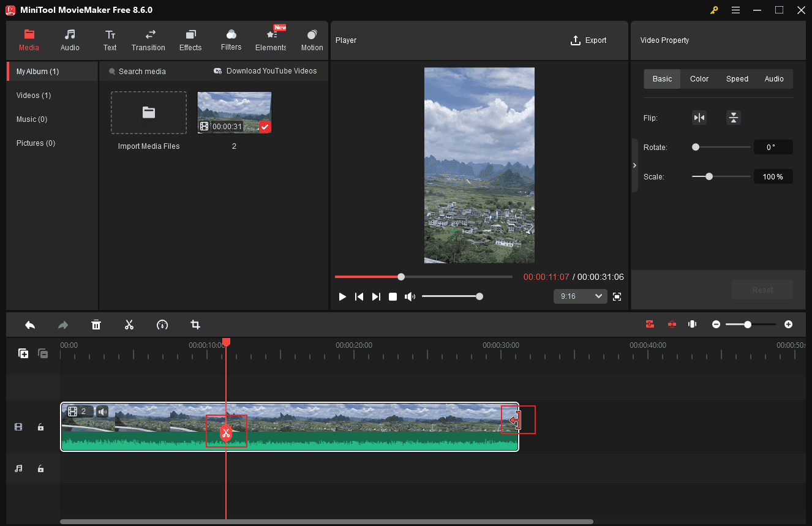This screenshot has width=812, height=526.
Task: Switch to the Motion panel
Action: [x=312, y=39]
